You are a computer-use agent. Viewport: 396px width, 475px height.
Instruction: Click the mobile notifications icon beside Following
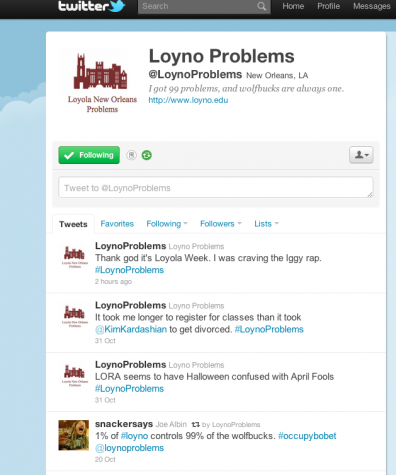[131, 155]
